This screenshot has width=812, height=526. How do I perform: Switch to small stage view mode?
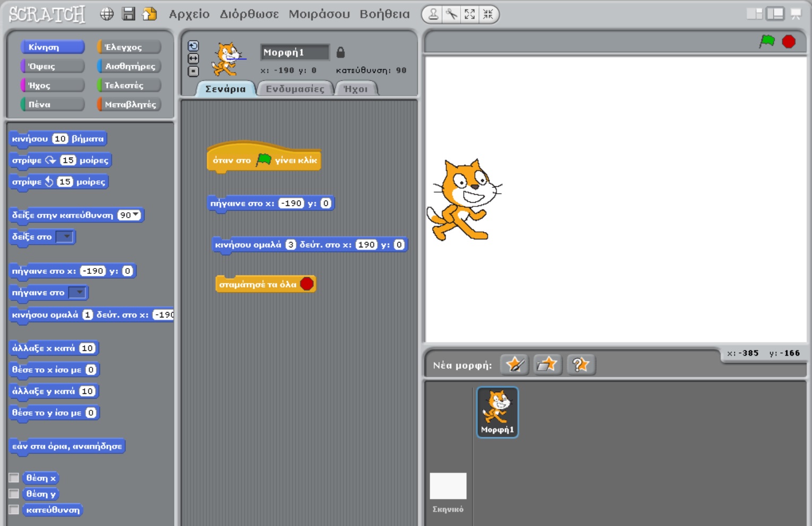[754, 14]
